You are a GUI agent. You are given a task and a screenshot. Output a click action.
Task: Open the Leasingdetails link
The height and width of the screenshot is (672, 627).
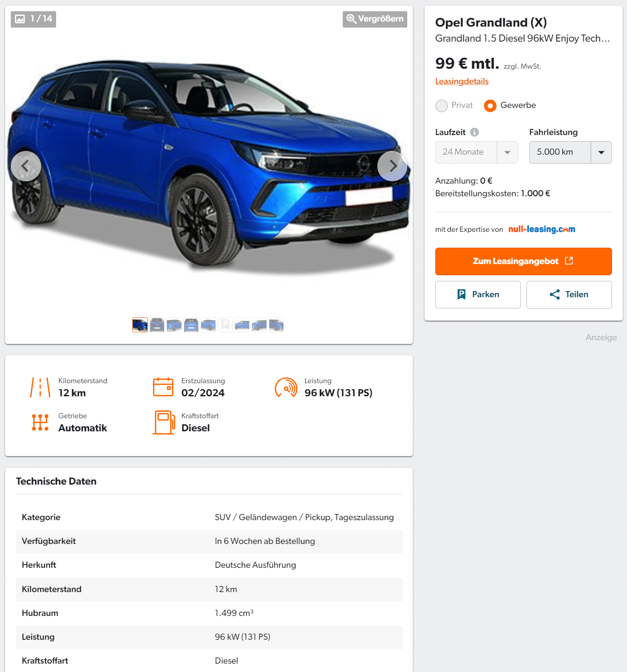461,81
